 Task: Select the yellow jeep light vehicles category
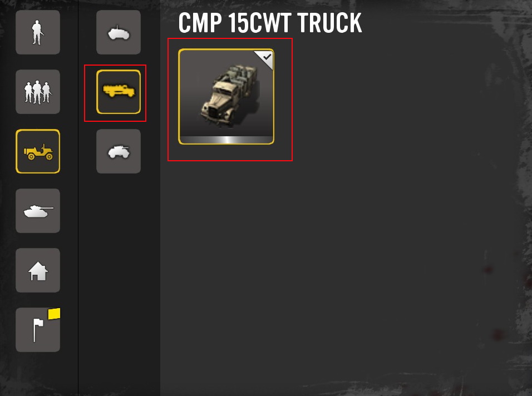coord(38,151)
